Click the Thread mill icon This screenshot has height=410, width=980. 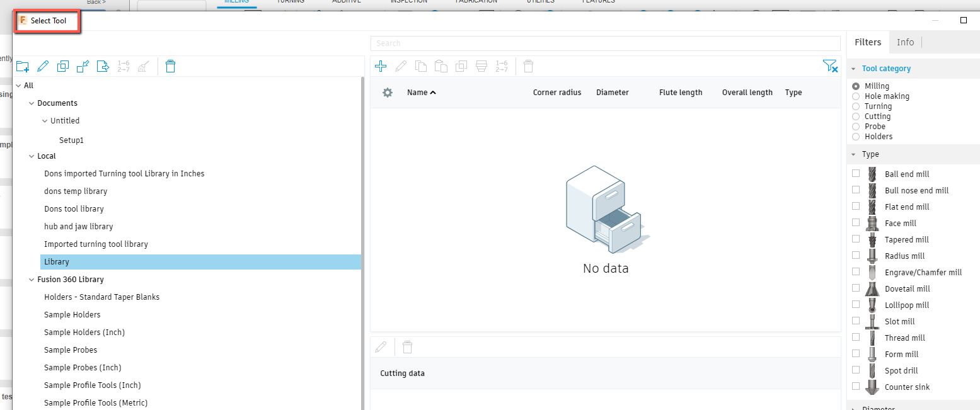[x=872, y=338]
